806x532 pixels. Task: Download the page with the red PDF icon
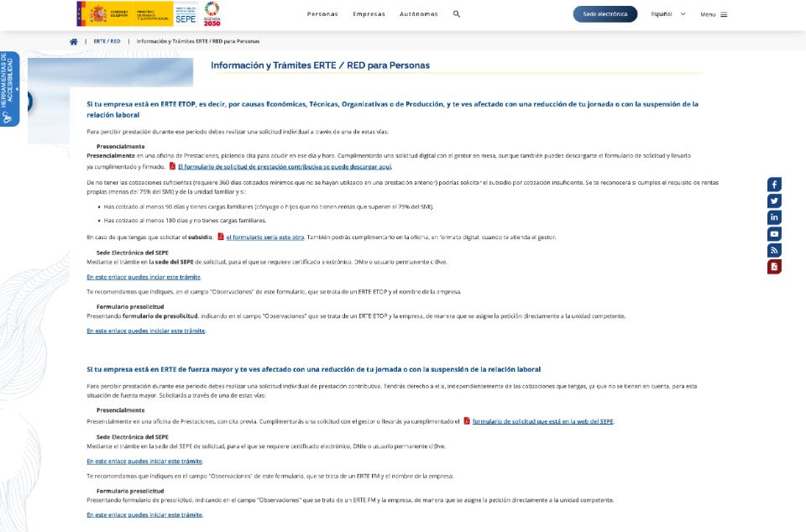(774, 267)
